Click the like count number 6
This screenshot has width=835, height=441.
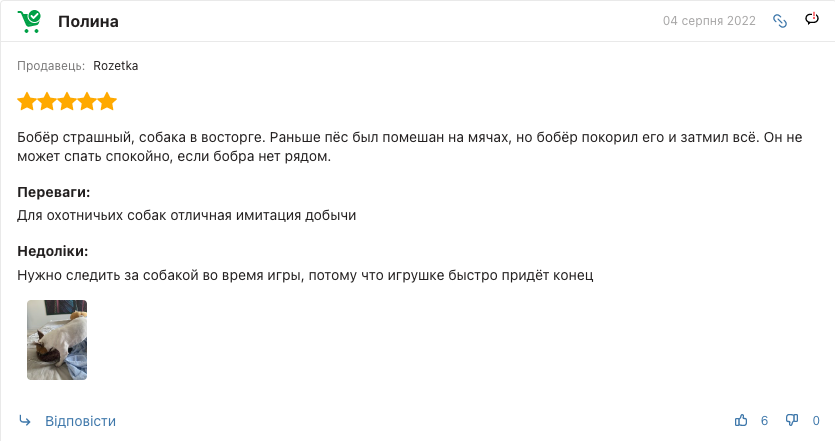(764, 421)
